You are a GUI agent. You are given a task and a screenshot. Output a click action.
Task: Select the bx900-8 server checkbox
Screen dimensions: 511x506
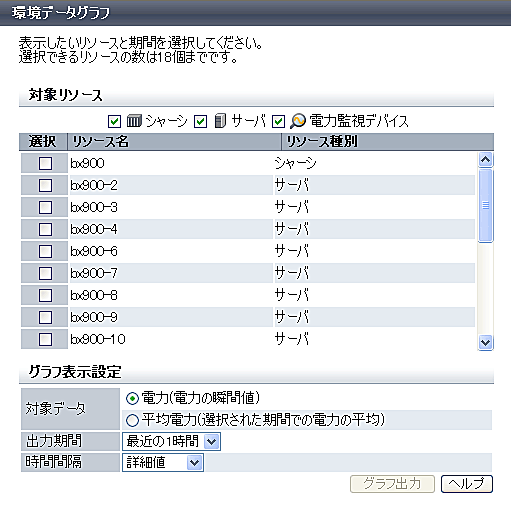45,295
